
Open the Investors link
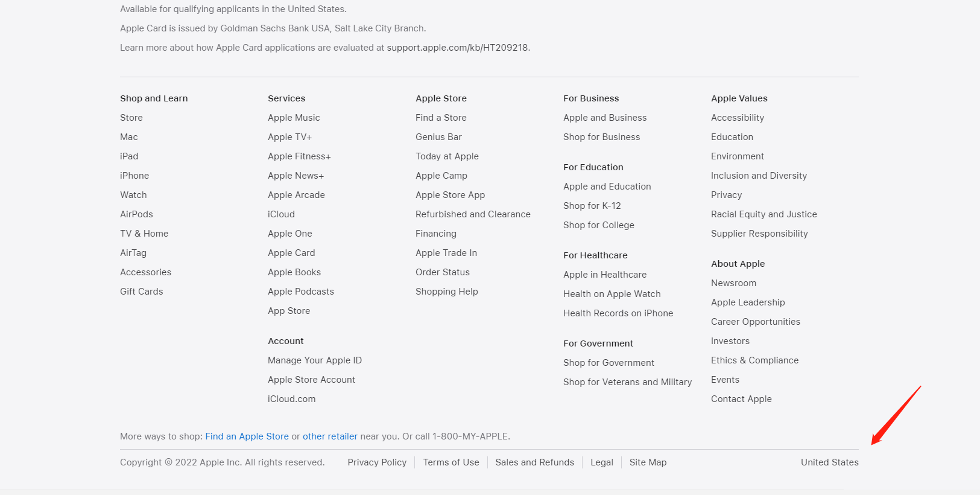pyautogui.click(x=730, y=341)
